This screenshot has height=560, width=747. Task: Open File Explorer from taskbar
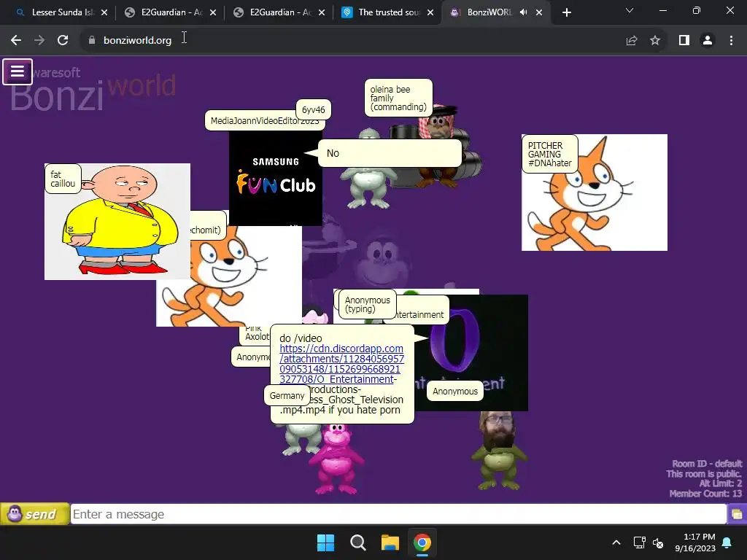click(390, 542)
